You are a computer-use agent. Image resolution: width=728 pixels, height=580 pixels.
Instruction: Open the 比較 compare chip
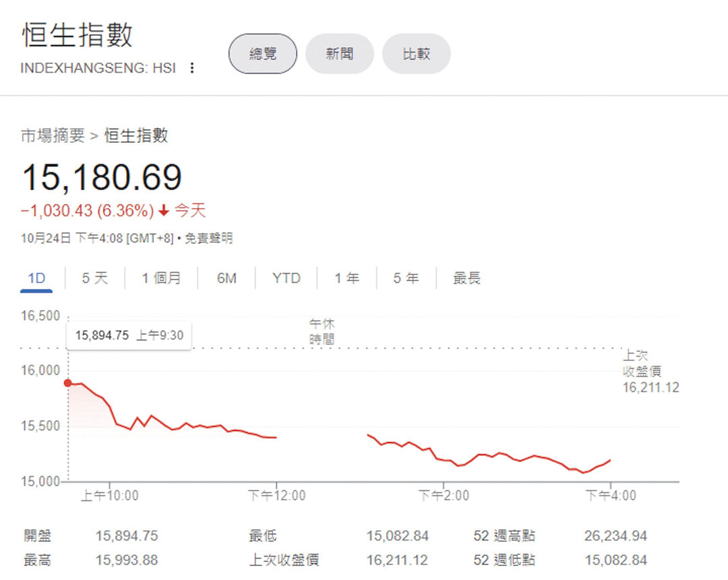[417, 54]
